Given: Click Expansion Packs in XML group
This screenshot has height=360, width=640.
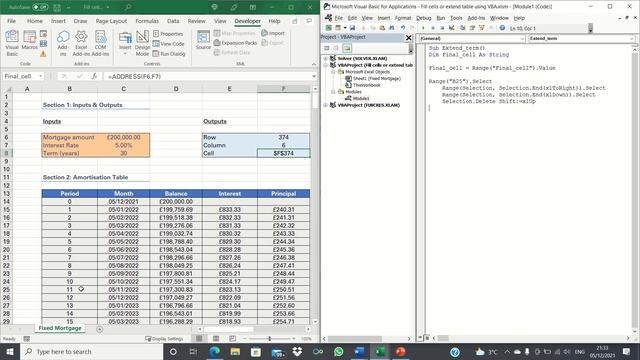Looking at the screenshot, I should 235,43.
